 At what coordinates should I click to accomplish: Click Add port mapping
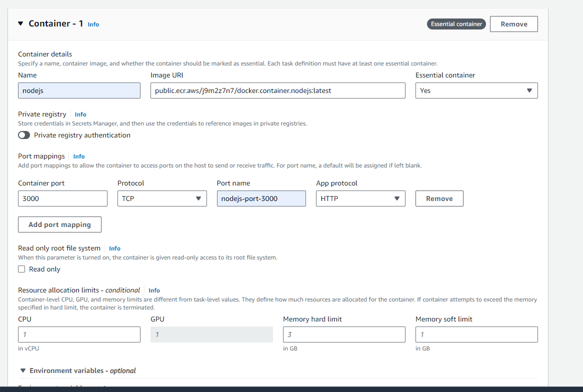(59, 224)
